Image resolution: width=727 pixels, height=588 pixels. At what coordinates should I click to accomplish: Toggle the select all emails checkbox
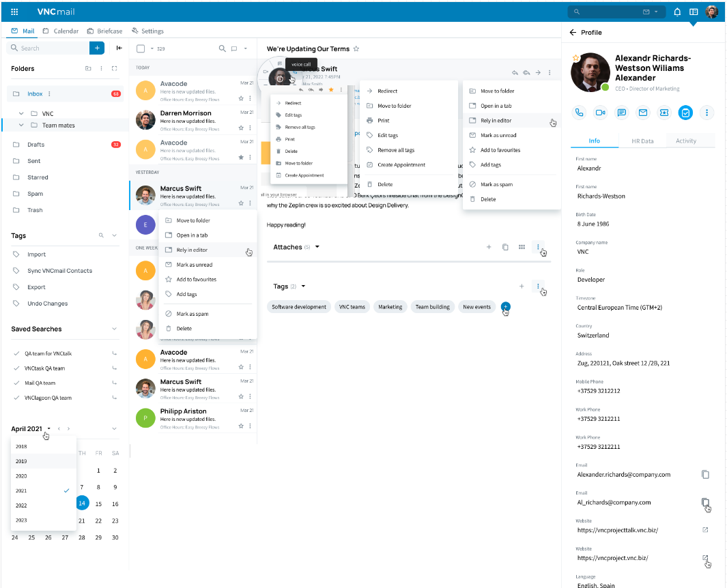click(141, 48)
